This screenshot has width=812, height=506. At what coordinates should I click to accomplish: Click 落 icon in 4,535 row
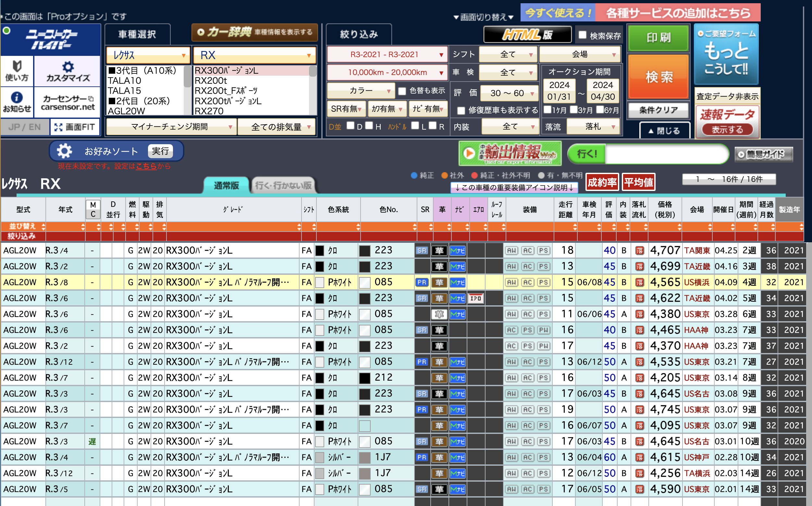click(639, 362)
